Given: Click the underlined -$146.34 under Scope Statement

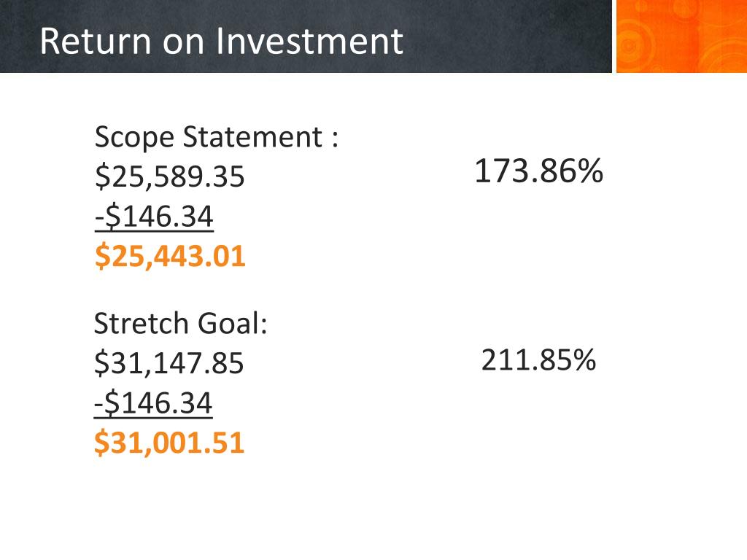Looking at the screenshot, I should pos(154,216).
